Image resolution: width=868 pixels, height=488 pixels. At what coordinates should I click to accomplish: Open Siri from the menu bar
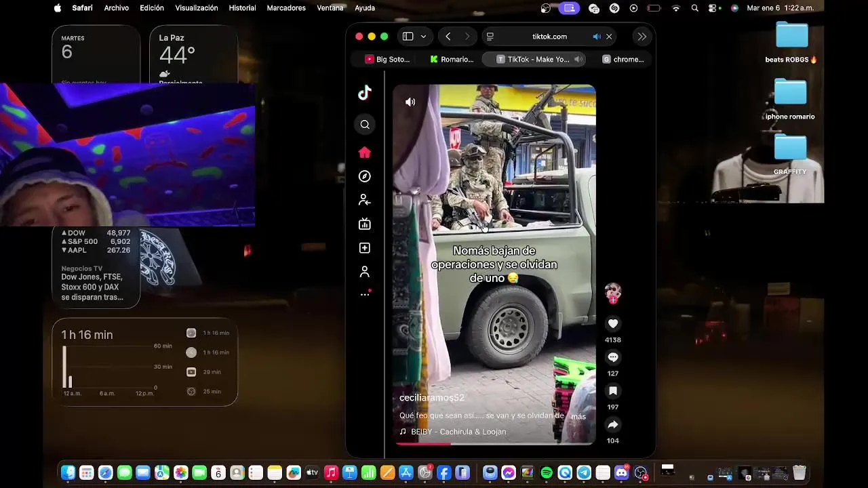(x=734, y=8)
